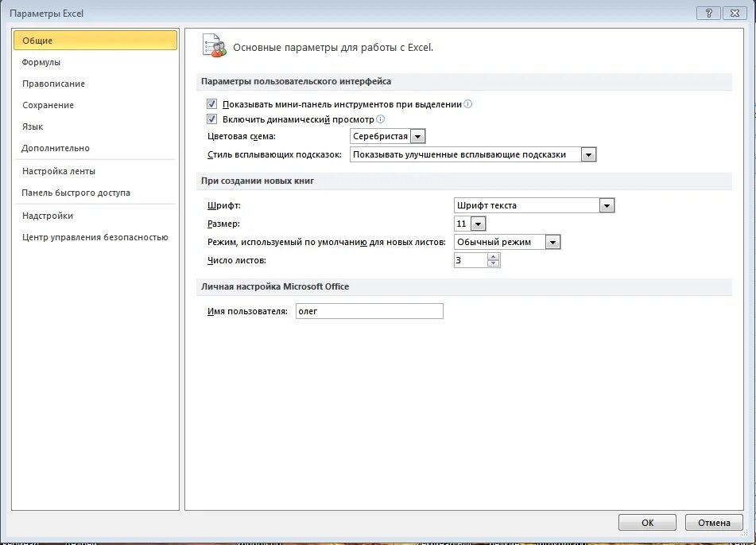Toggle Показывать мини-панель инструментов checkbox
The width and height of the screenshot is (756, 545).
pyautogui.click(x=211, y=103)
